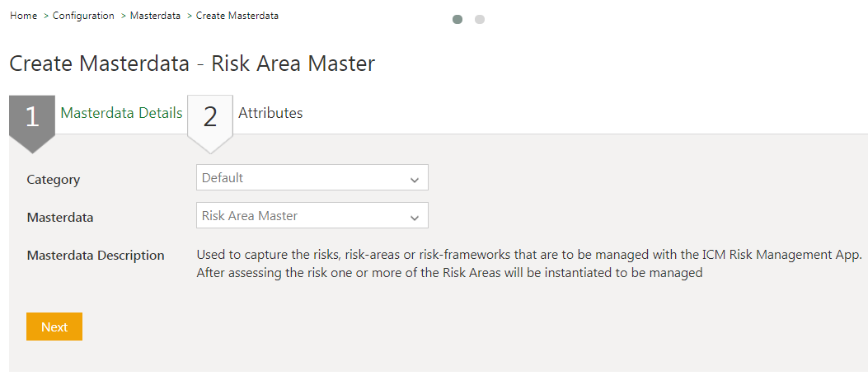Screen dimensions: 868x376
Task: Click the Masterdata Description label
Action: 96,255
